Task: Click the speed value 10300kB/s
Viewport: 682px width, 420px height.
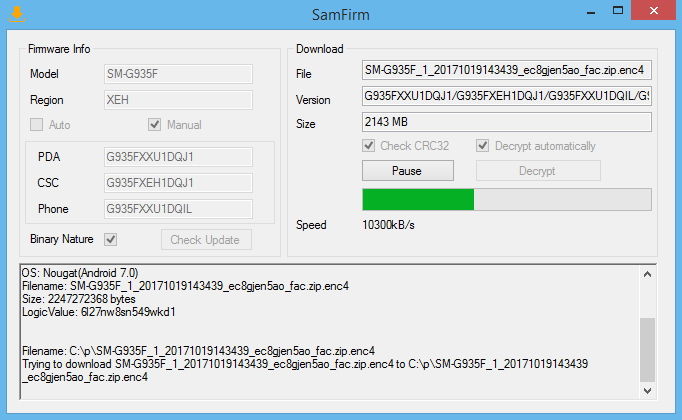Action: (x=388, y=225)
